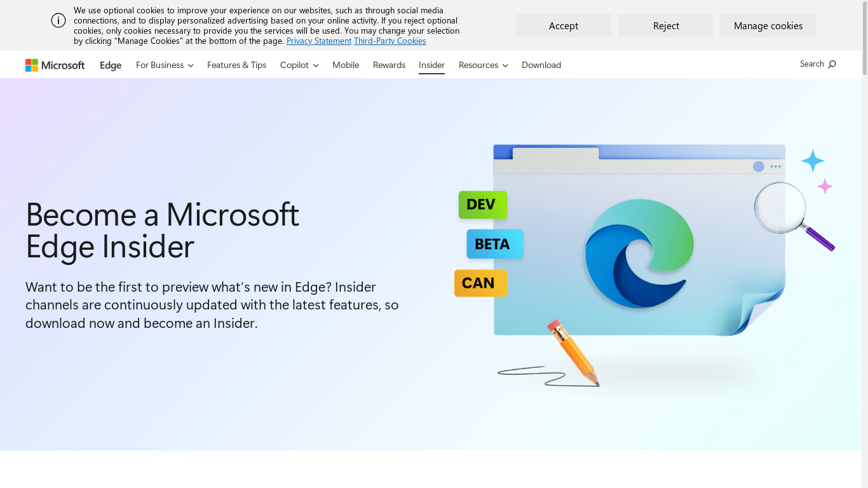Click the Edge logo in the hero illustration
868x488 pixels.
click(639, 254)
